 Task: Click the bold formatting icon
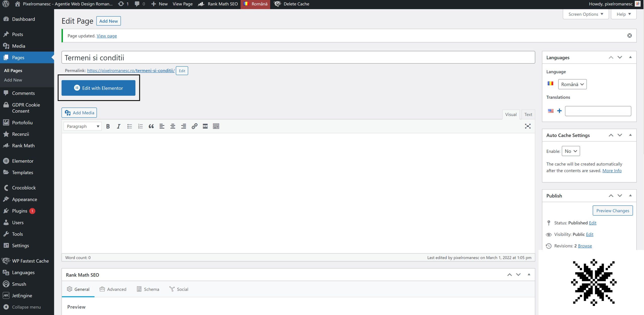(108, 126)
